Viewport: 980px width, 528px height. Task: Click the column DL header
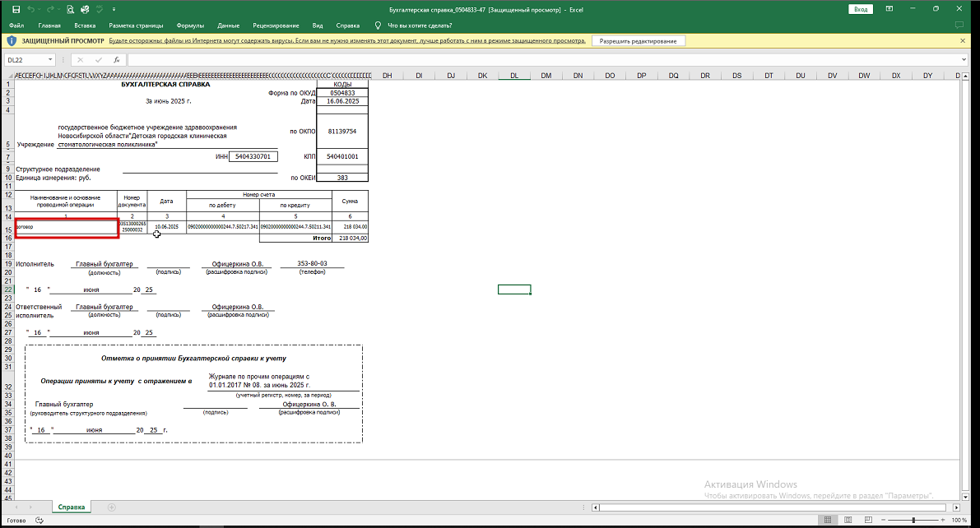(x=514, y=76)
